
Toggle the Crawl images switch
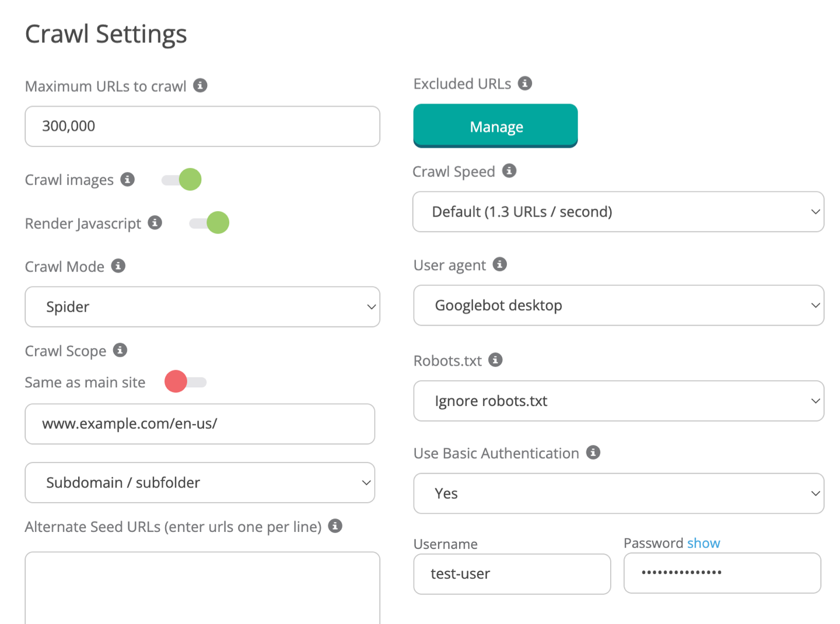181,180
